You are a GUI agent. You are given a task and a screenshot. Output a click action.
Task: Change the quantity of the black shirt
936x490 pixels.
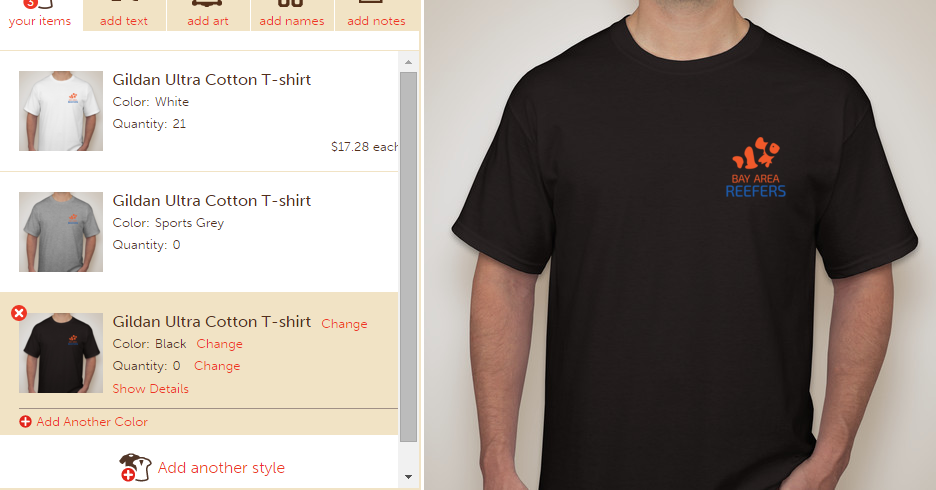217,366
